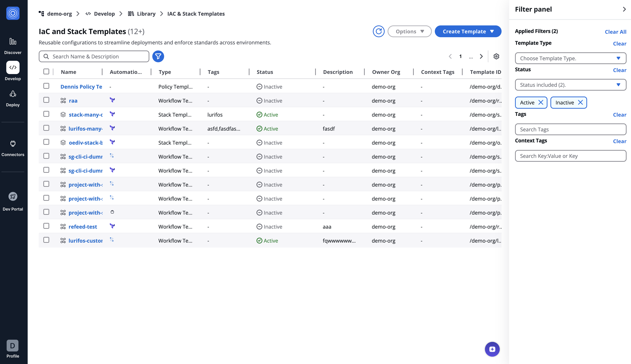The width and height of the screenshot is (631, 364).
Task: Open the table settings gear icon
Action: [x=496, y=57]
